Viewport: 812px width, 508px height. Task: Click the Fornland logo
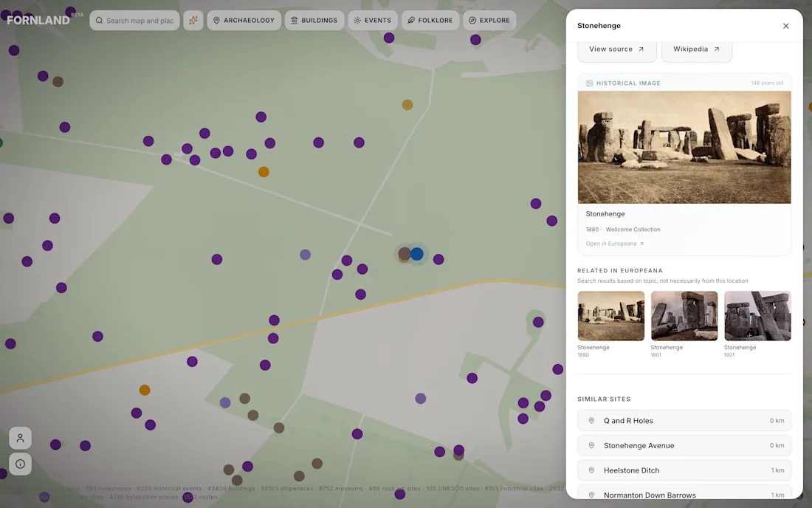[x=38, y=20]
